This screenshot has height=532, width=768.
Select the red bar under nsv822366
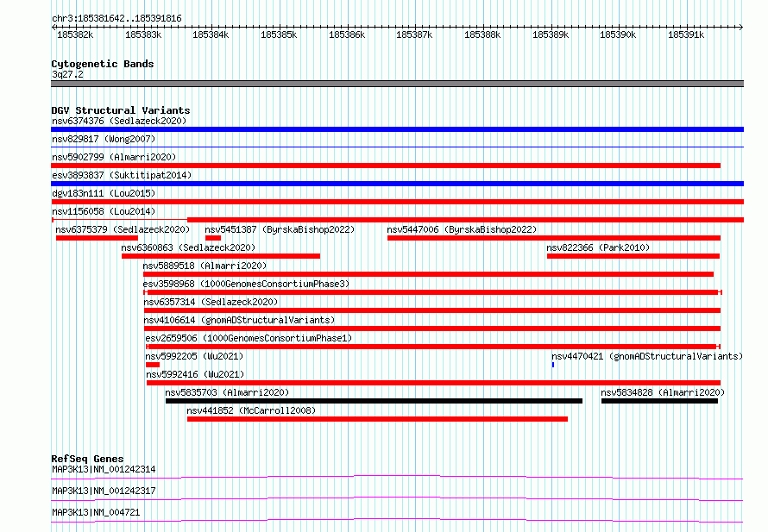coord(633,256)
